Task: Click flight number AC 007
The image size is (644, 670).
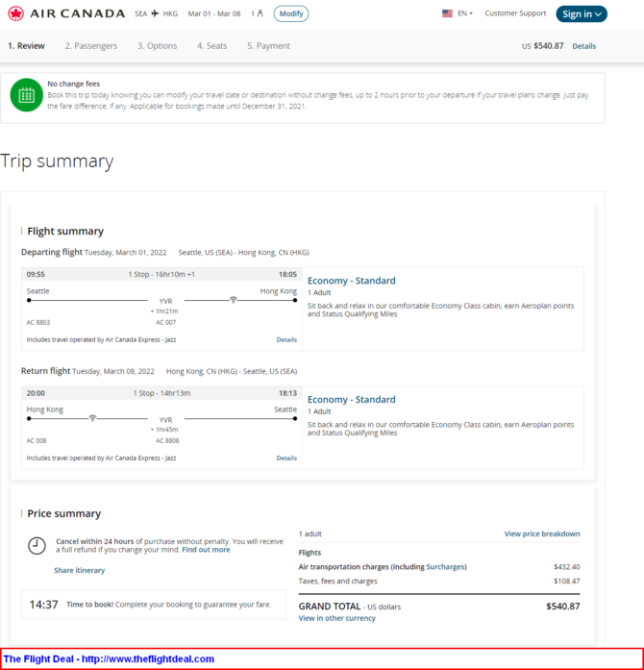Action: point(166,322)
